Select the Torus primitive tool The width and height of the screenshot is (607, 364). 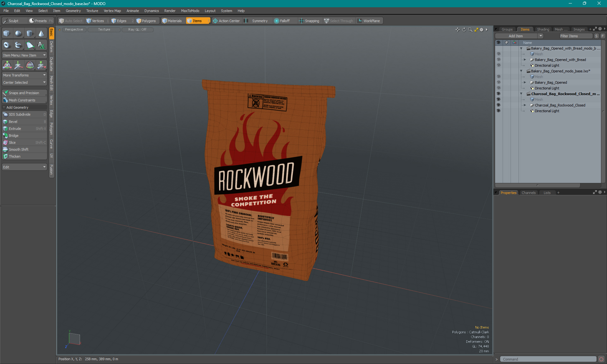coord(7,45)
